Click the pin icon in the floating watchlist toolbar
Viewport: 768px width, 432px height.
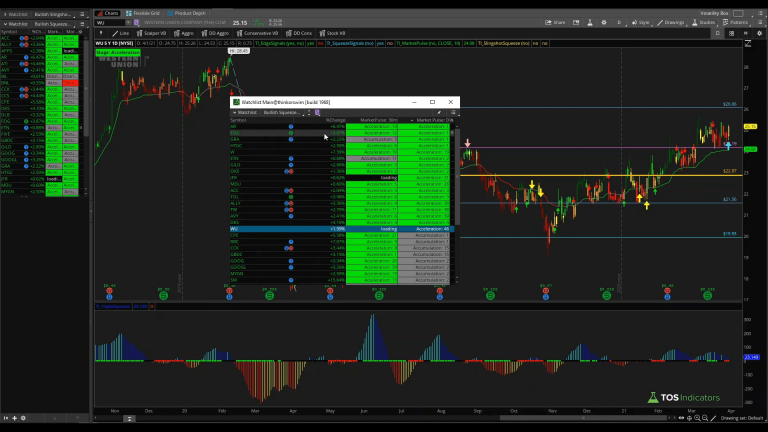(x=439, y=113)
